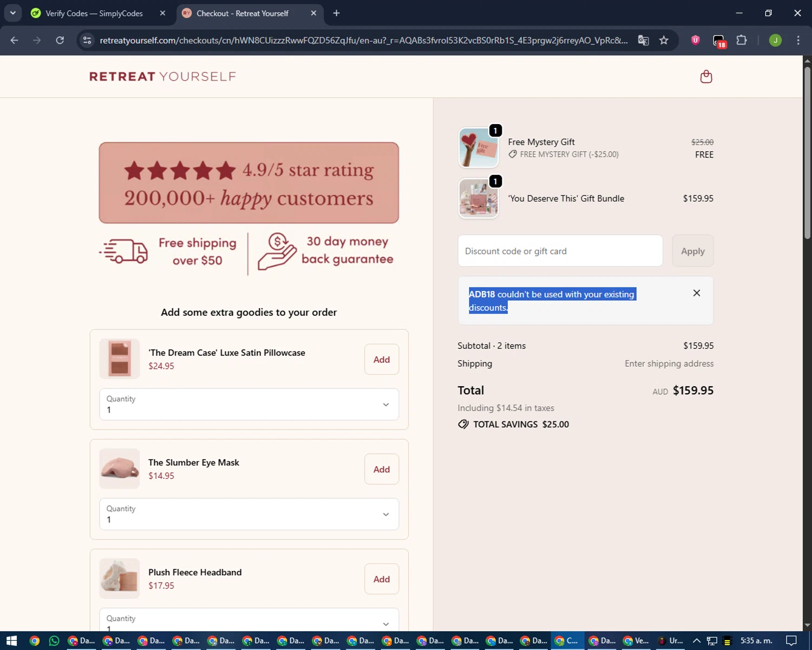Open Quantity dropdown for Satin Pillowcase
This screenshot has height=650, width=812.
249,404
